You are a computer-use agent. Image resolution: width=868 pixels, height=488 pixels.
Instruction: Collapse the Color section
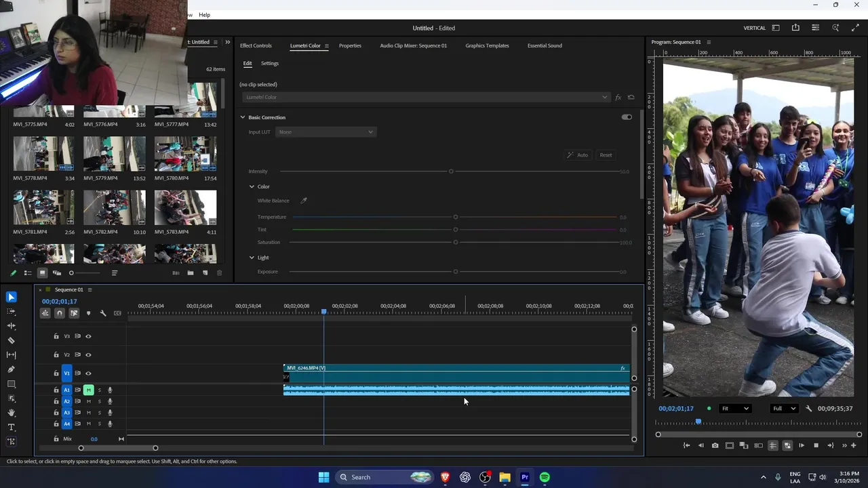pos(252,186)
